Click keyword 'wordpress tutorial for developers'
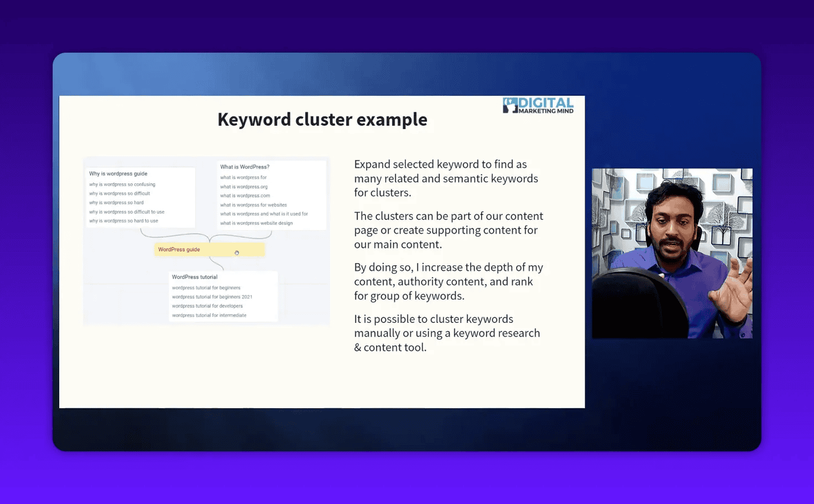Image resolution: width=814 pixels, height=504 pixels. click(207, 306)
